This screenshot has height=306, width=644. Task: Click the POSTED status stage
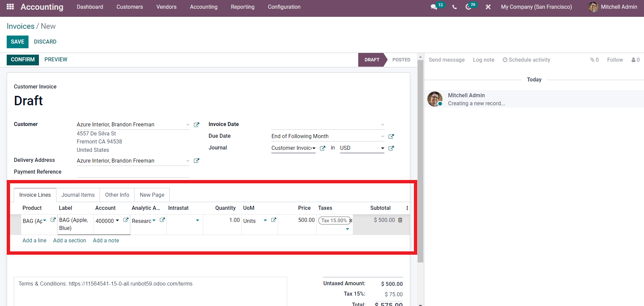[401, 60]
